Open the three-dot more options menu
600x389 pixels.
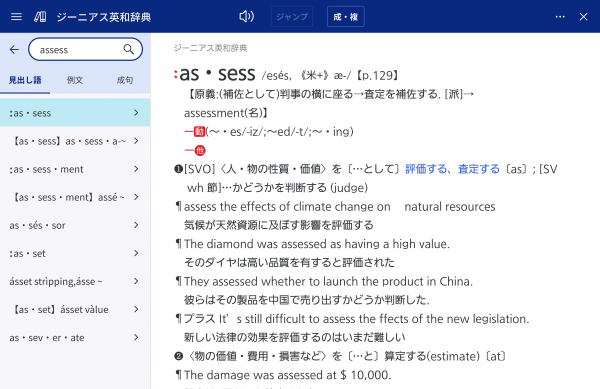(560, 17)
